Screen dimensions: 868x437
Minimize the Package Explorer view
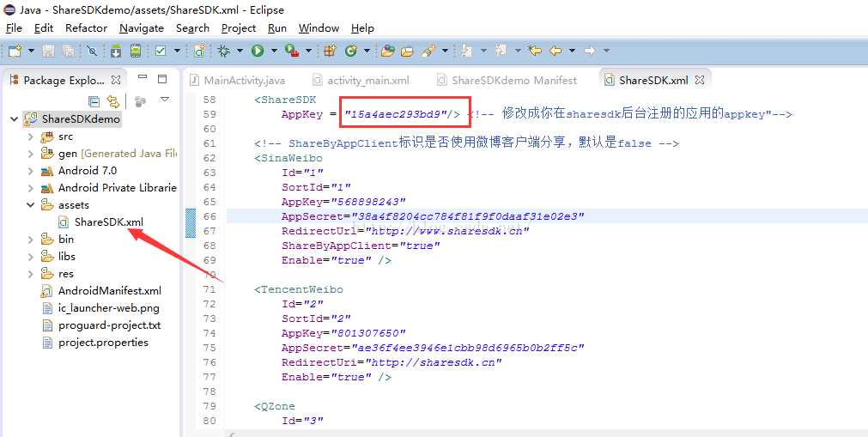tap(143, 77)
